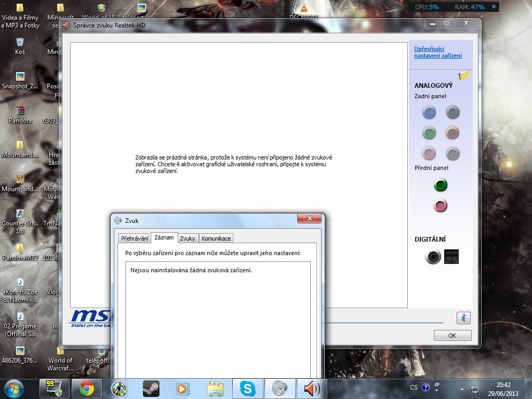Select the gray rear jack beside the pink one
This screenshot has height=399, width=532.
pyautogui.click(x=453, y=153)
